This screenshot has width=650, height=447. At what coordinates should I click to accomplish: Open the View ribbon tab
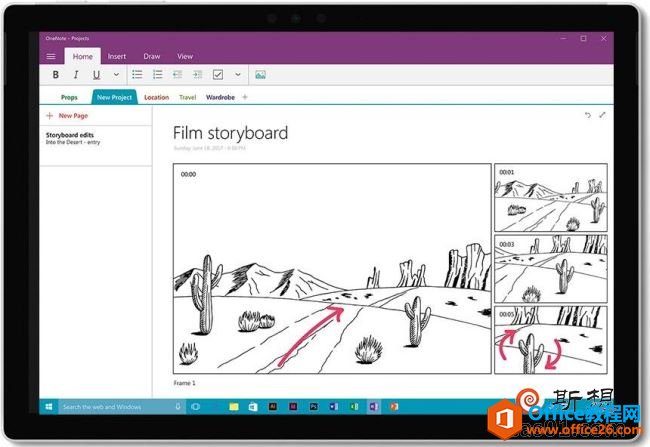click(185, 56)
